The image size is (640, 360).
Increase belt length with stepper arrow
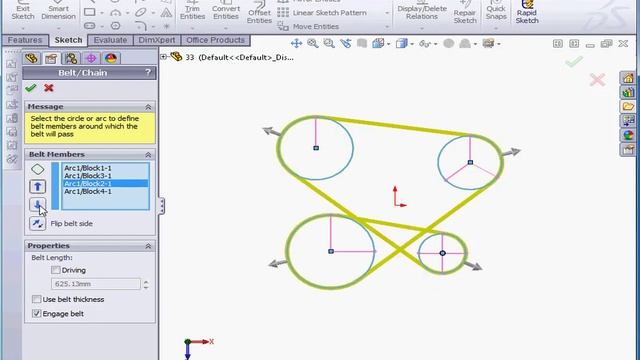[146, 281]
